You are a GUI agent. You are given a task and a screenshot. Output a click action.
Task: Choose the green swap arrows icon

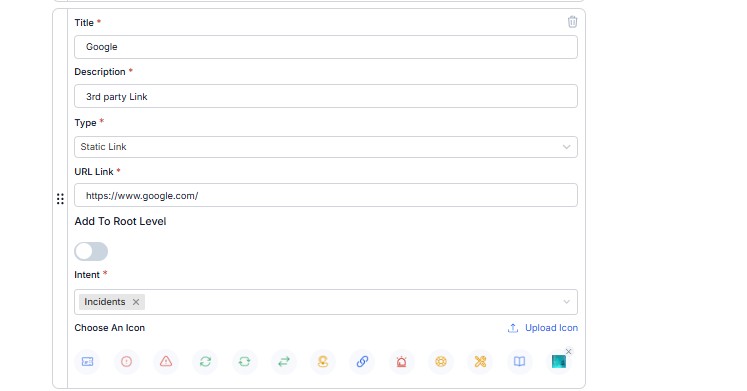click(284, 361)
